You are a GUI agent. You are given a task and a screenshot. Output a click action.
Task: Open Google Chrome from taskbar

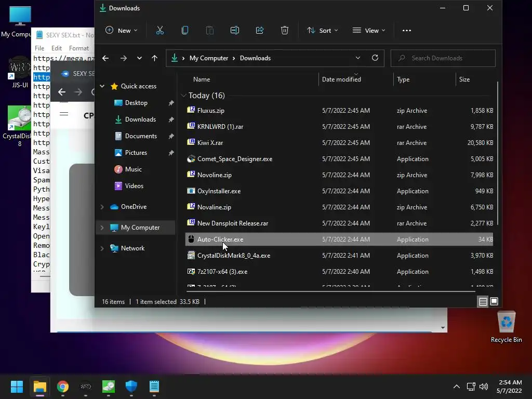tap(63, 387)
